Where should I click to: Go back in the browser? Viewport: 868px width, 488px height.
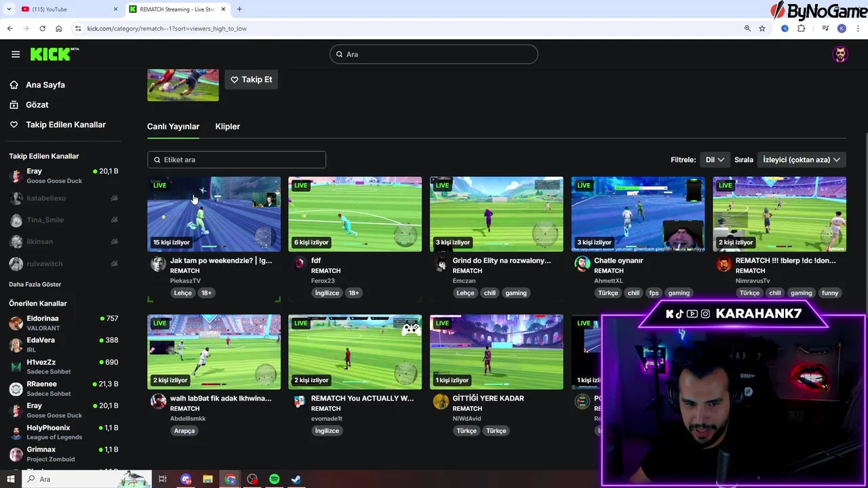click(x=9, y=28)
